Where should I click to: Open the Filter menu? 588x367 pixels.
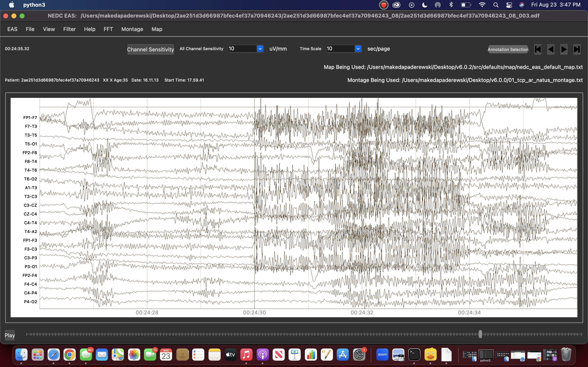69,29
